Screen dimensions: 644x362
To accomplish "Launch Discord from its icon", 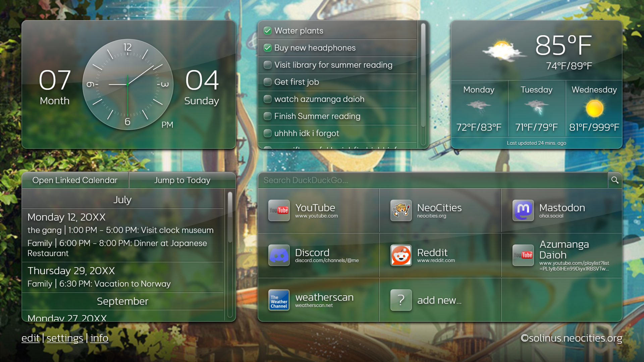I will point(279,255).
